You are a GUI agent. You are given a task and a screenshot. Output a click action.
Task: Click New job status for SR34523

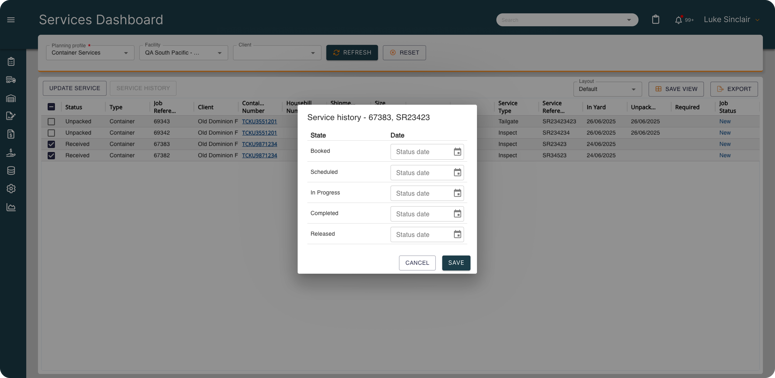[x=725, y=156]
